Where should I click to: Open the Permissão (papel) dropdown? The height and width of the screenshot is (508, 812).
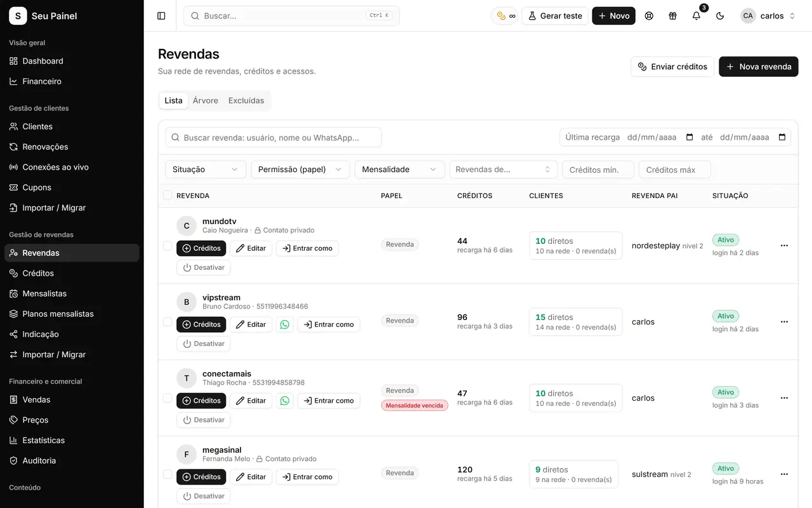[x=300, y=170]
